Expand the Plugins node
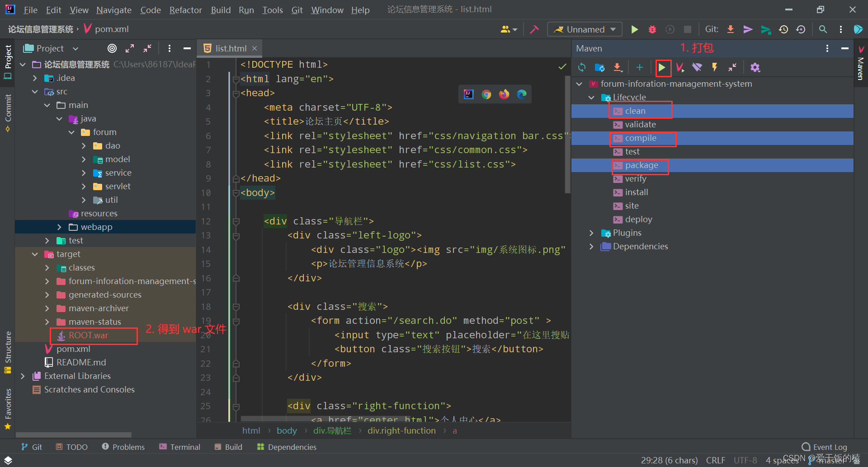The height and width of the screenshot is (467, 868). [x=592, y=233]
